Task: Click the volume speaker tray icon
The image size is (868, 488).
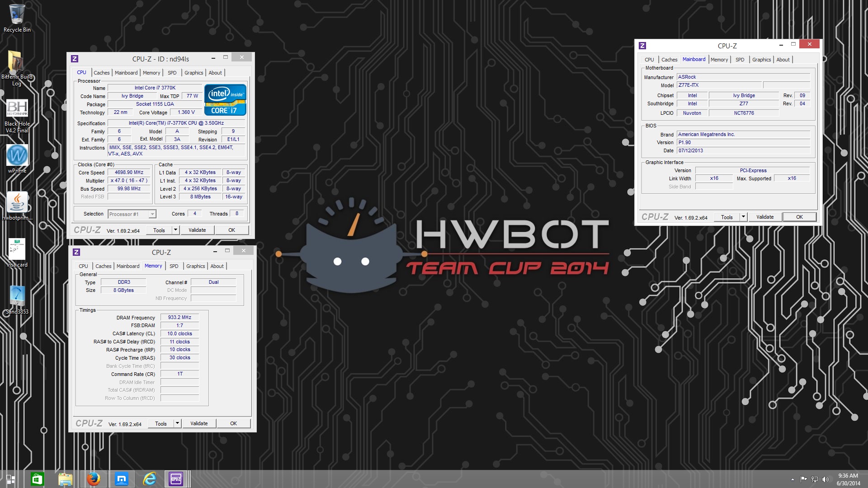Action: 826,479
